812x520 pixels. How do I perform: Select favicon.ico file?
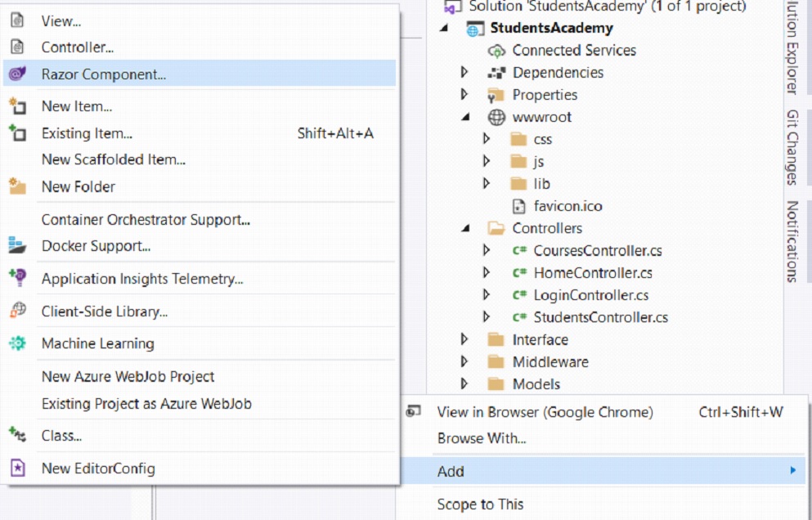(x=568, y=206)
